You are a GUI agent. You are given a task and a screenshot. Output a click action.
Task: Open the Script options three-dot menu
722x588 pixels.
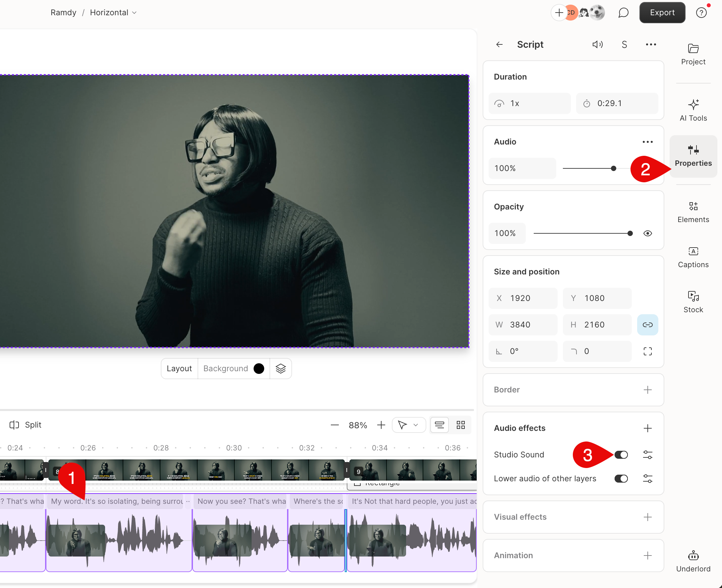(650, 44)
